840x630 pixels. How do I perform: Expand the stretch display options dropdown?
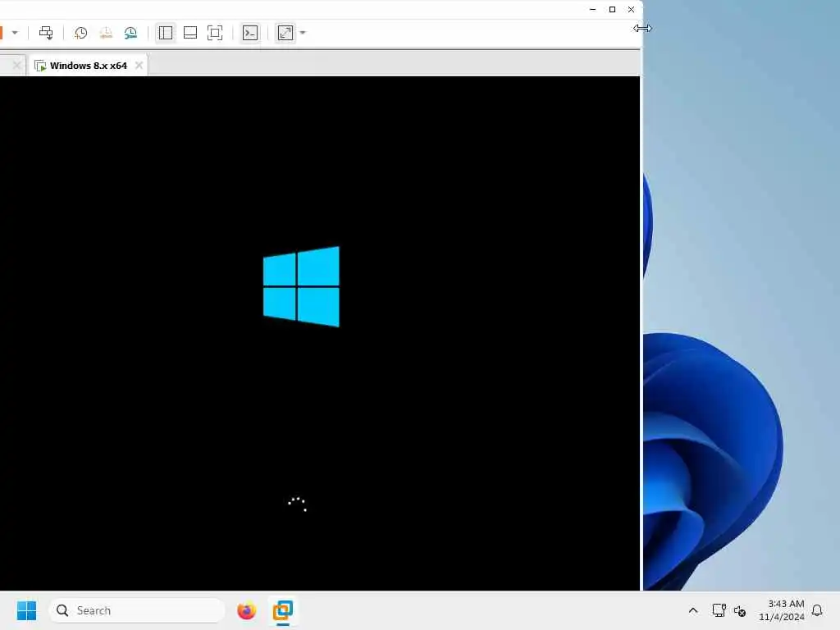[303, 33]
